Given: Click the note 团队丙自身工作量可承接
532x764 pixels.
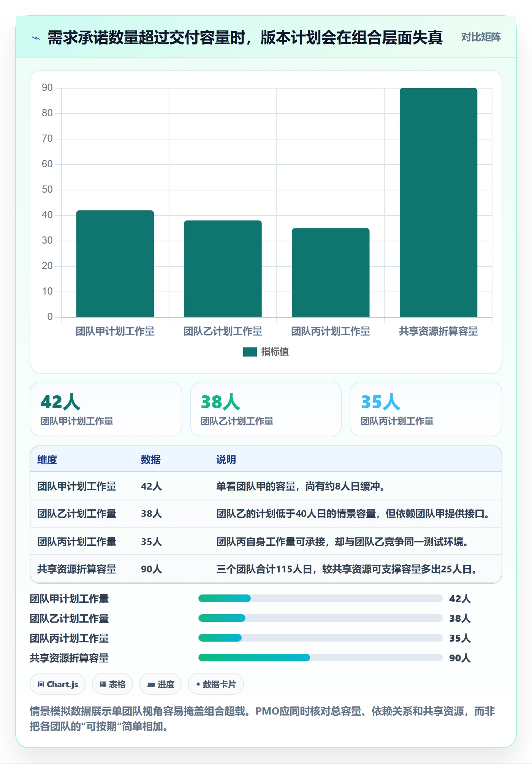Looking at the screenshot, I should coord(342,542).
